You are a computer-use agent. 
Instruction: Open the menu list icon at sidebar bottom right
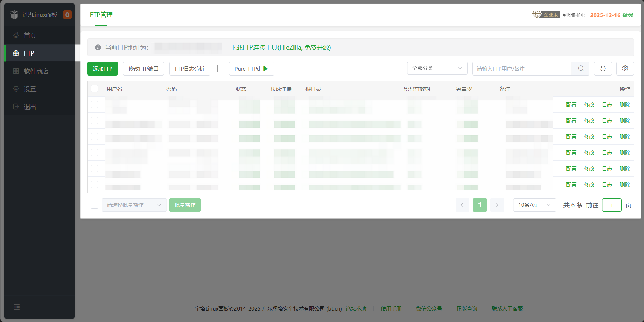(62, 307)
